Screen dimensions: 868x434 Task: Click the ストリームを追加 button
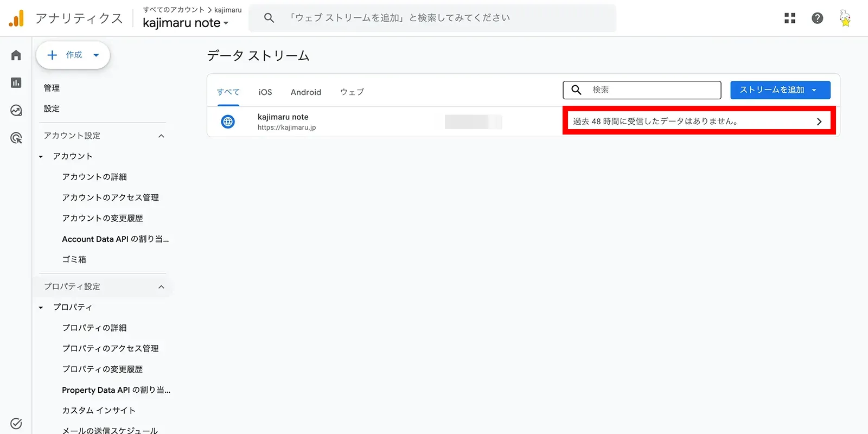pos(780,90)
